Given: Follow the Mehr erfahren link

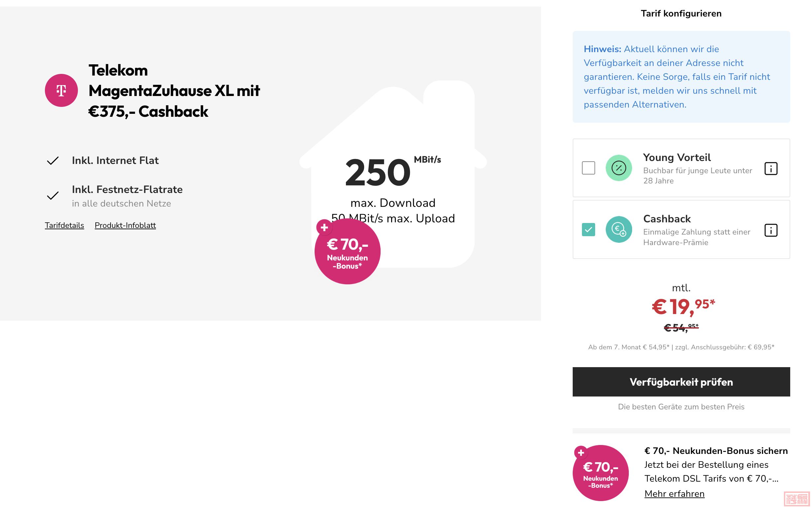Looking at the screenshot, I should point(674,493).
